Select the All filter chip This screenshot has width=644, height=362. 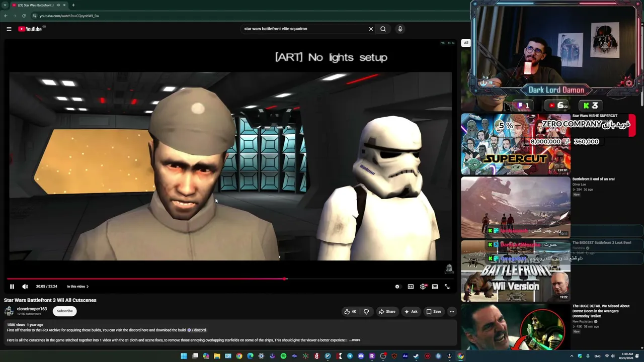466,43
